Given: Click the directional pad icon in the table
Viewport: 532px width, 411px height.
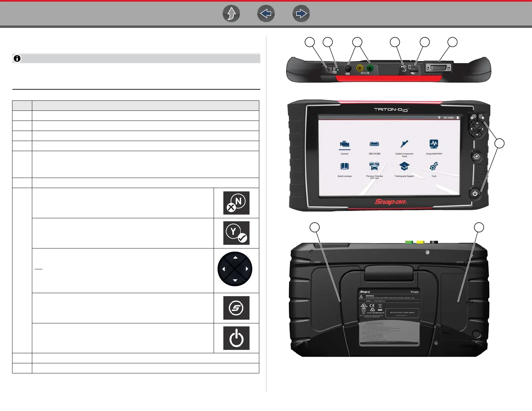Looking at the screenshot, I should tap(235, 269).
